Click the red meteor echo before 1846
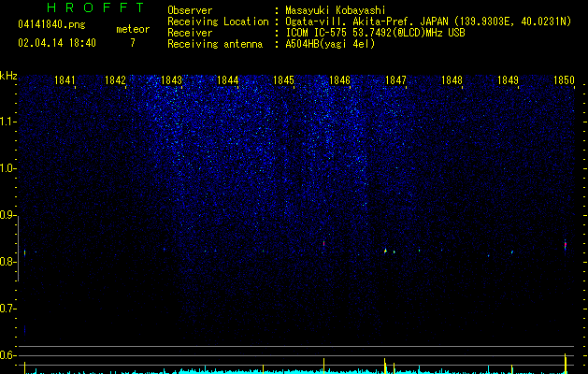 coord(323,243)
